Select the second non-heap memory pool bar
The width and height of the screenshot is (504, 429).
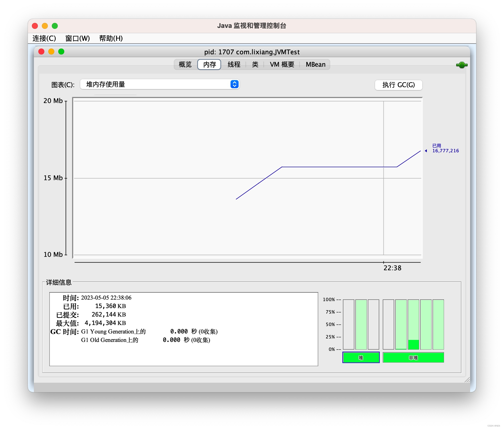point(401,324)
